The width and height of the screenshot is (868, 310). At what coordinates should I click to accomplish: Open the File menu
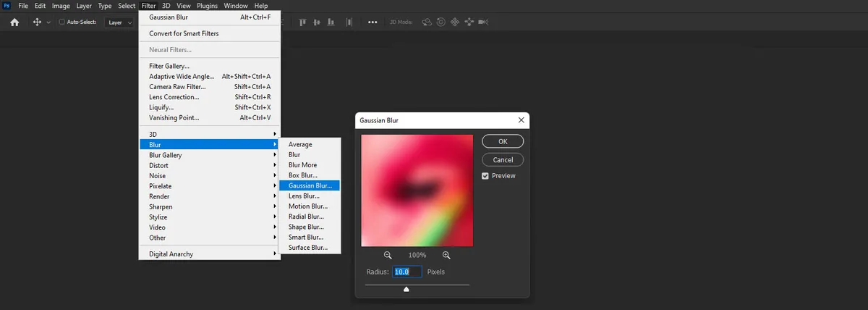(24, 6)
